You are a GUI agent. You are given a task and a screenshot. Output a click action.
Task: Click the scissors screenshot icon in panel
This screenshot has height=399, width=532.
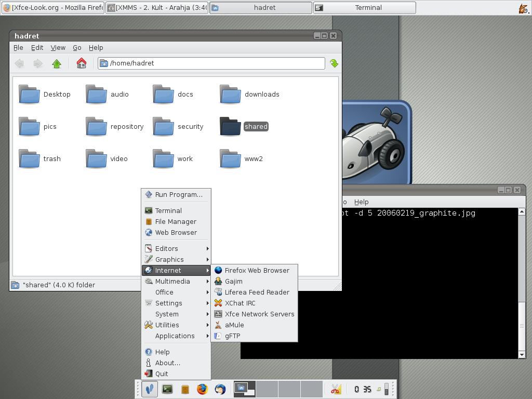[x=336, y=389]
